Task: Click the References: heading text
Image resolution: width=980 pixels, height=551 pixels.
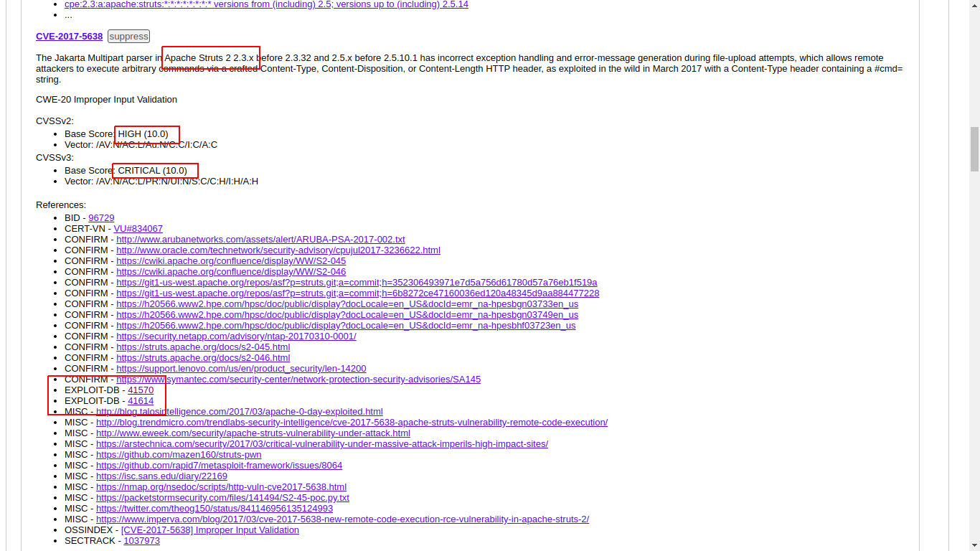Action: coord(61,205)
